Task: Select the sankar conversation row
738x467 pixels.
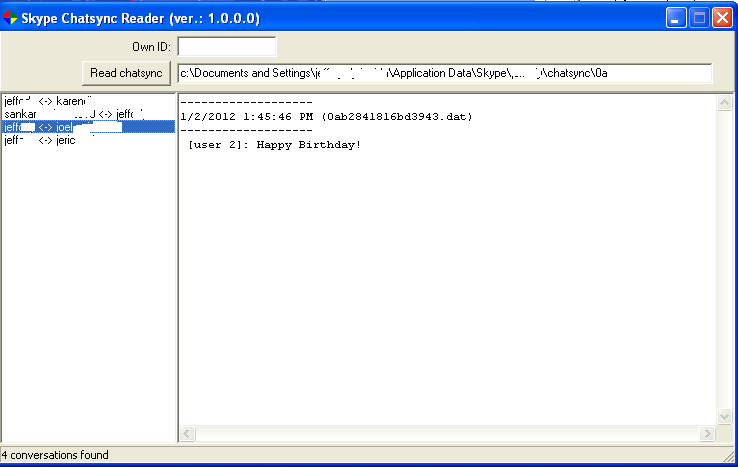Action: point(88,114)
